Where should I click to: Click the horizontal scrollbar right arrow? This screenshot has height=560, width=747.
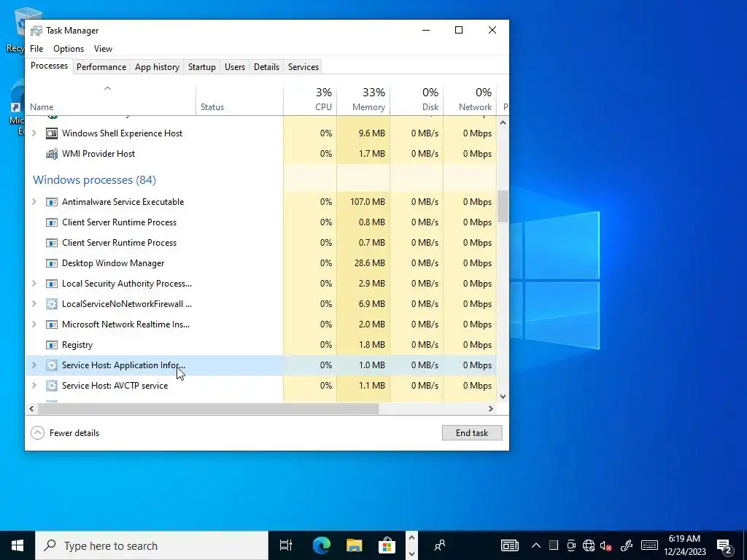[491, 408]
